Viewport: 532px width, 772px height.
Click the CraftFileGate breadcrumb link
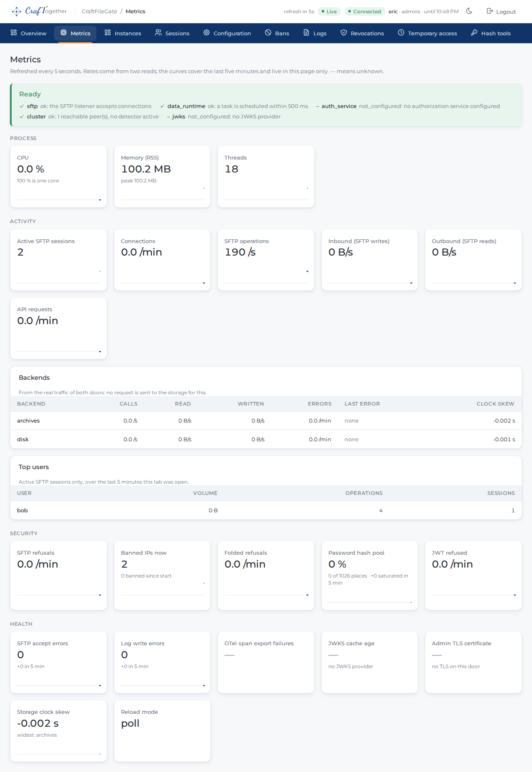[x=99, y=11]
